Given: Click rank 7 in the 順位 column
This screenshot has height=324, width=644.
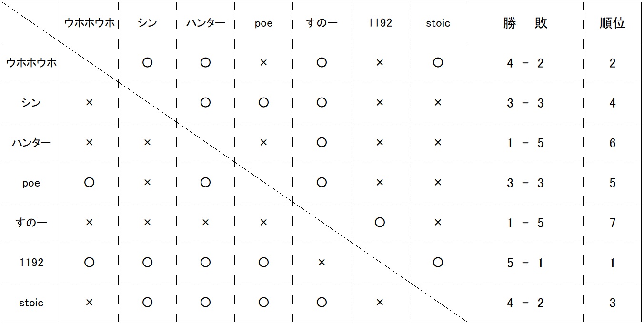Looking at the screenshot, I should click(613, 223).
